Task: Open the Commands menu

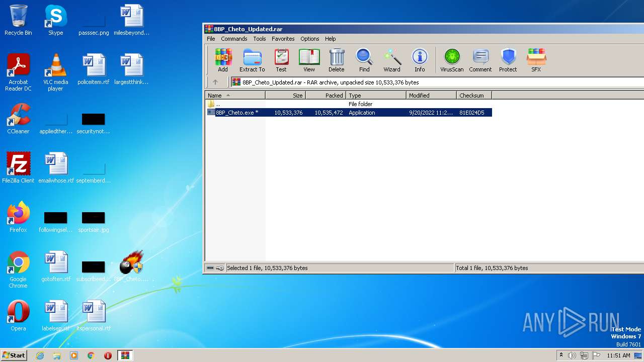Action: click(x=234, y=39)
